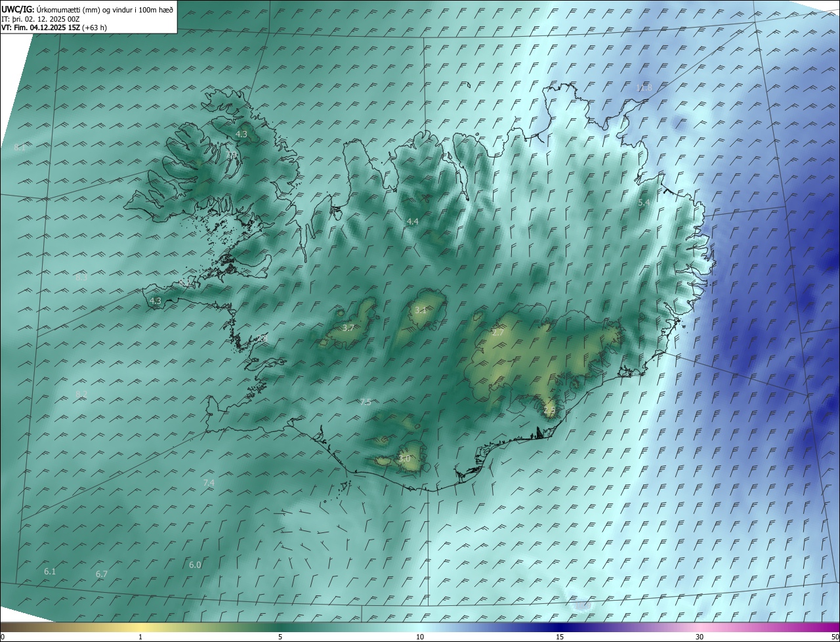
Task: Click the 6.1 value near the bottom-left corner
Action: pos(50,571)
